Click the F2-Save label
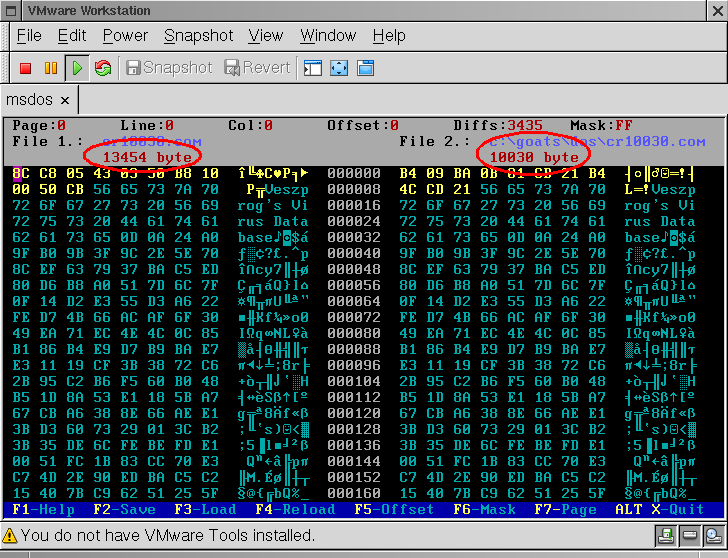Screen dimensions: 728x558 124,509
